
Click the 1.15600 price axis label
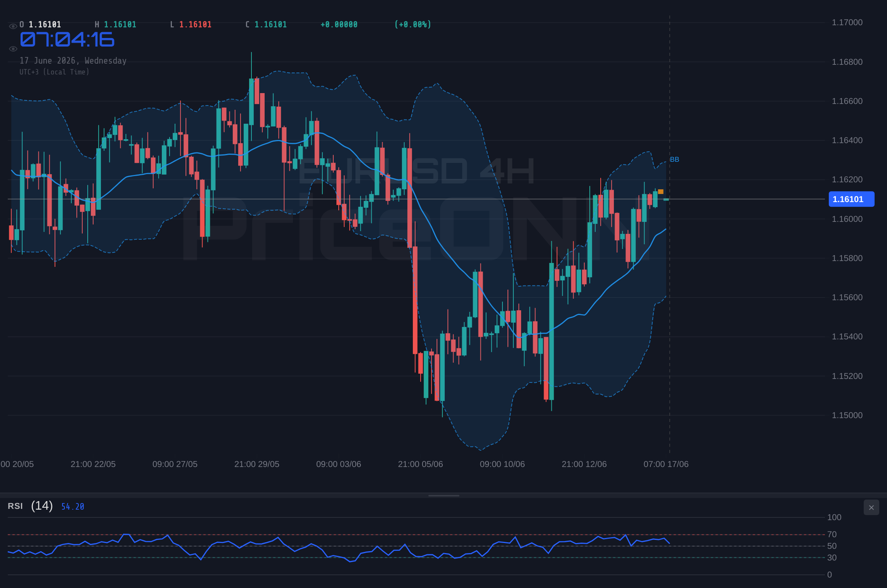click(847, 297)
